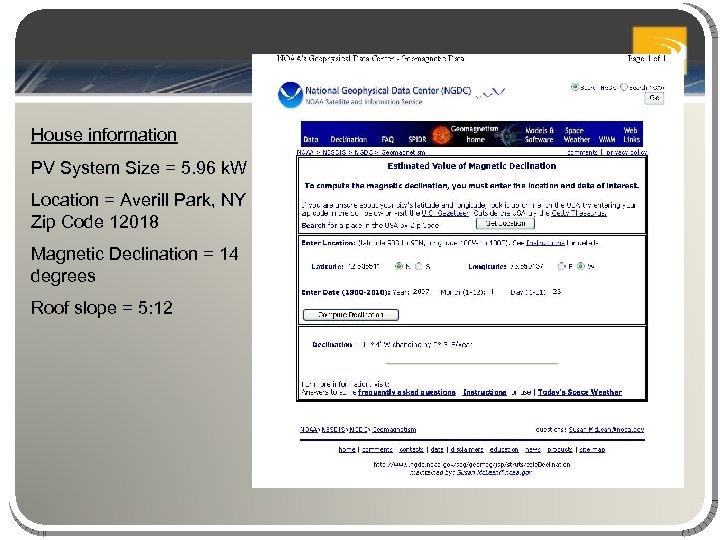Screen dimensions: 720x540
Task: Click the footer data link
Action: pyautogui.click(x=437, y=450)
